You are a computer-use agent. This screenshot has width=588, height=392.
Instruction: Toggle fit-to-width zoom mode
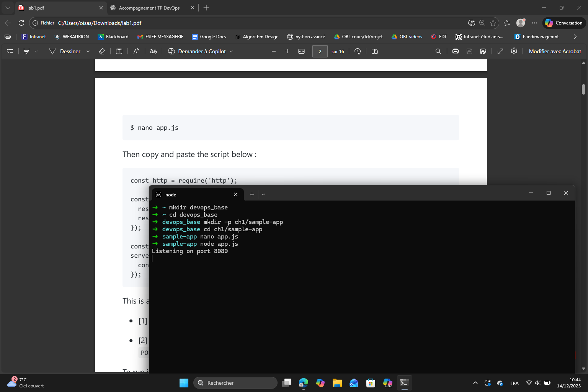(301, 51)
